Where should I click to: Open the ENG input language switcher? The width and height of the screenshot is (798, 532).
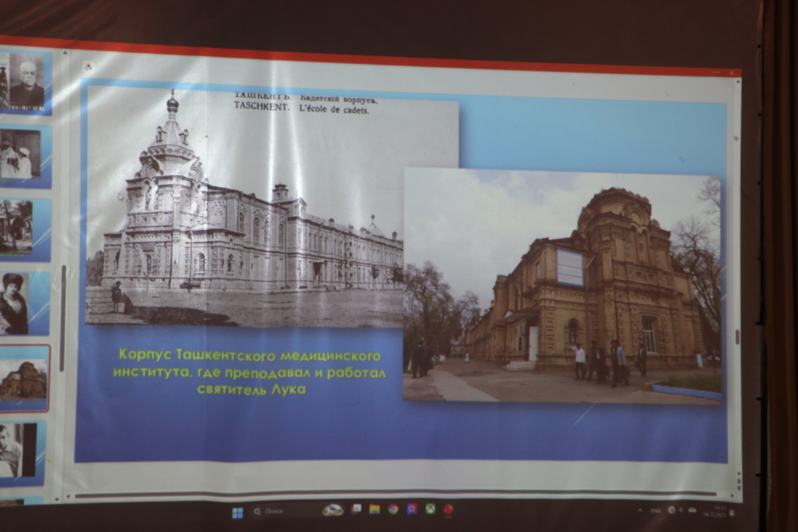pos(655,511)
